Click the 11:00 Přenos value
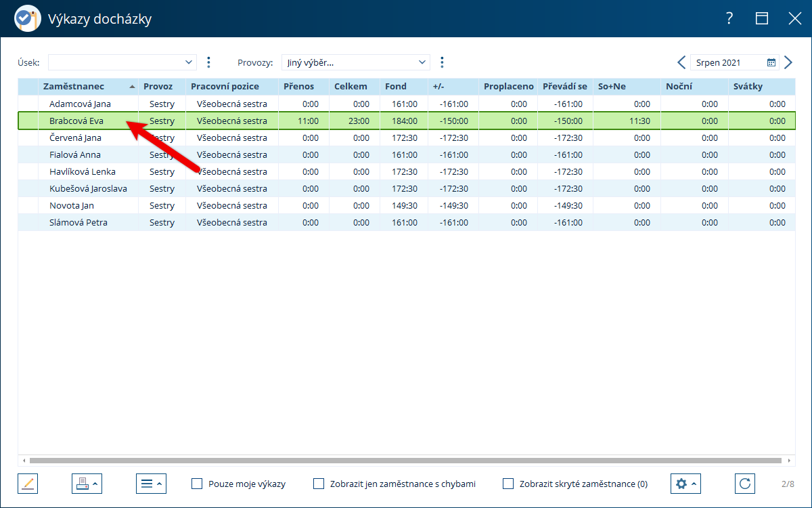812x508 pixels. pyautogui.click(x=308, y=121)
